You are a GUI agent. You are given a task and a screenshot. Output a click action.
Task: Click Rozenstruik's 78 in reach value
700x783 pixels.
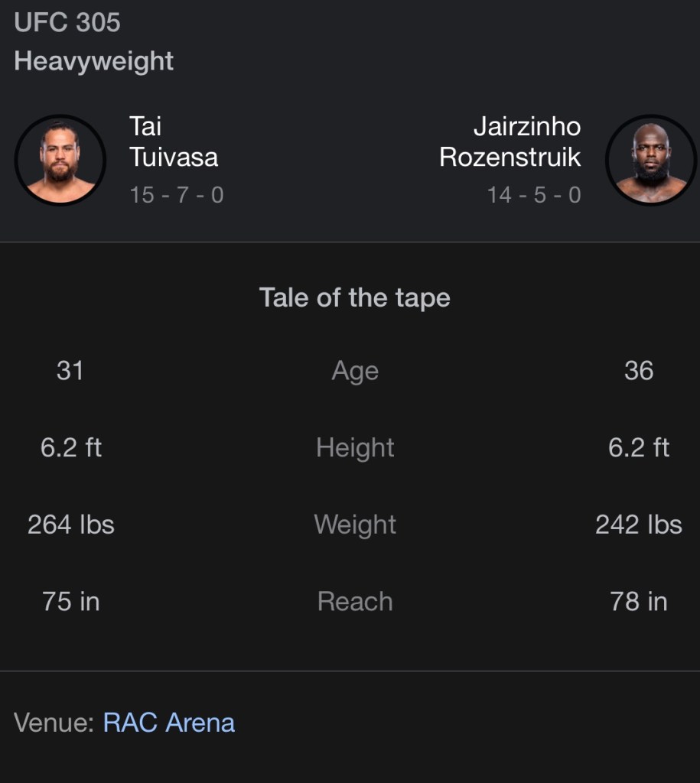click(x=639, y=602)
